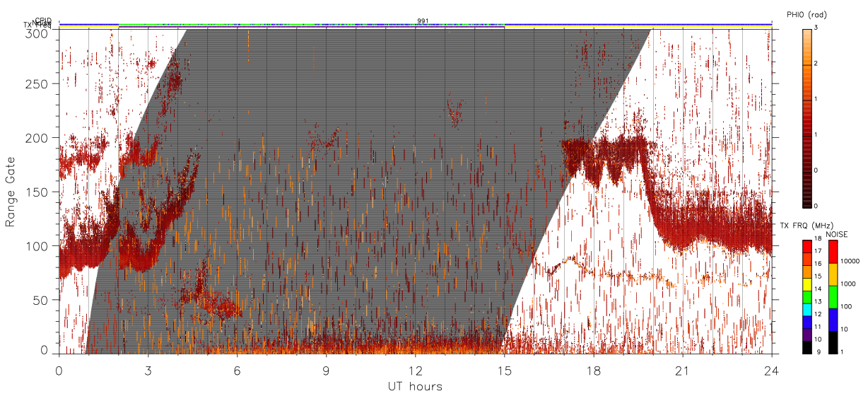Click the '991' CPID label above plot
Image resolution: width=868 pixels, height=401 pixels.
pyautogui.click(x=423, y=21)
